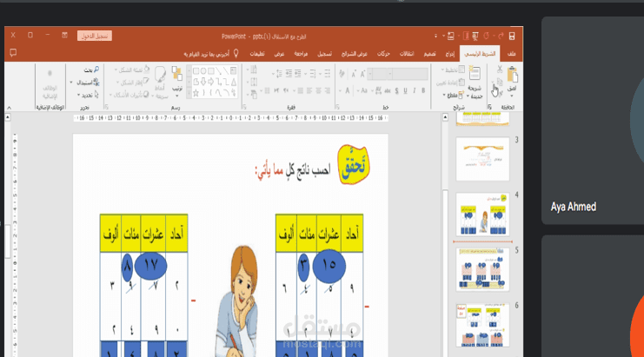
Task: Click the Sign in (تسجيل الدخول) button
Action: pos(95,36)
